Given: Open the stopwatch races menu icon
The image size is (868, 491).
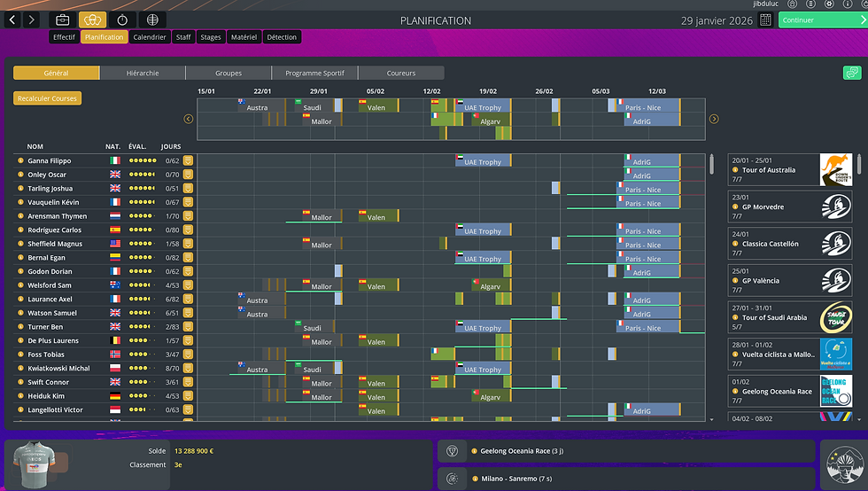Looking at the screenshot, I should click(122, 20).
